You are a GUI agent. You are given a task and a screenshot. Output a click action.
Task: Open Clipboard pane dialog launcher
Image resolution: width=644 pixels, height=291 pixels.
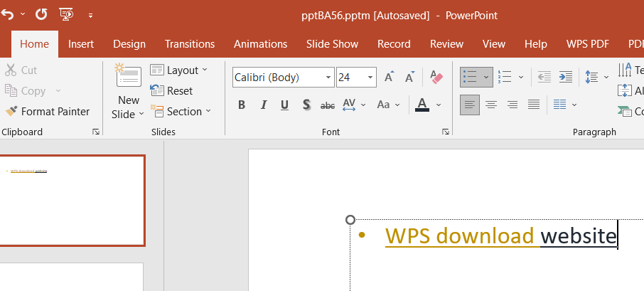[96, 132]
